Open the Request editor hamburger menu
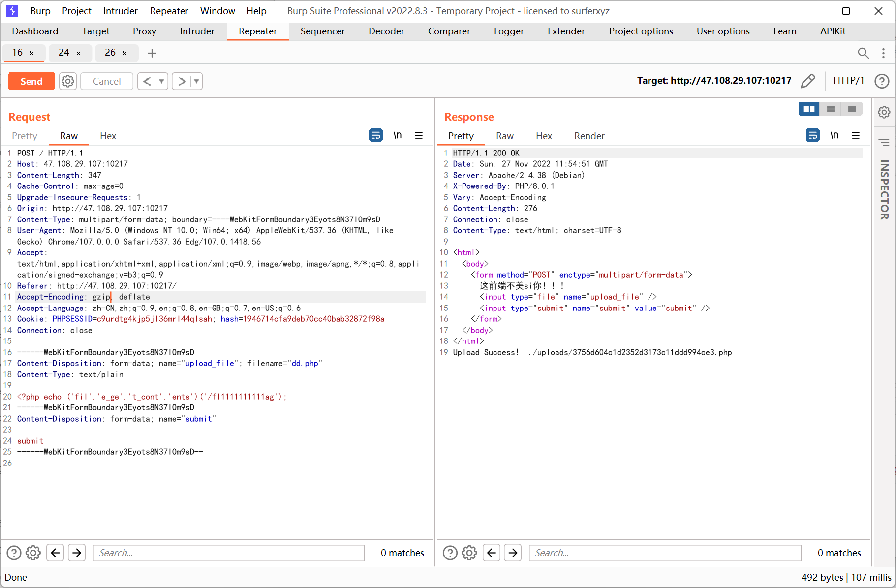 [419, 135]
